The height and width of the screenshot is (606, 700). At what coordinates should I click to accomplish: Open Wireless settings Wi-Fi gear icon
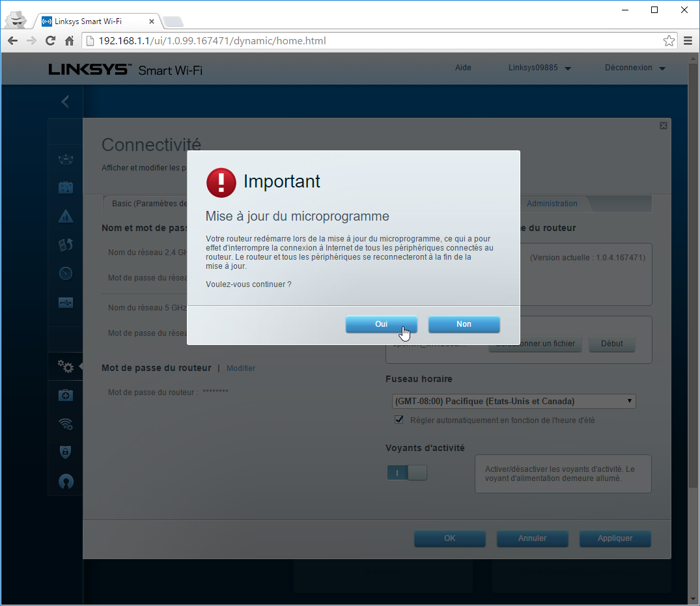click(66, 424)
